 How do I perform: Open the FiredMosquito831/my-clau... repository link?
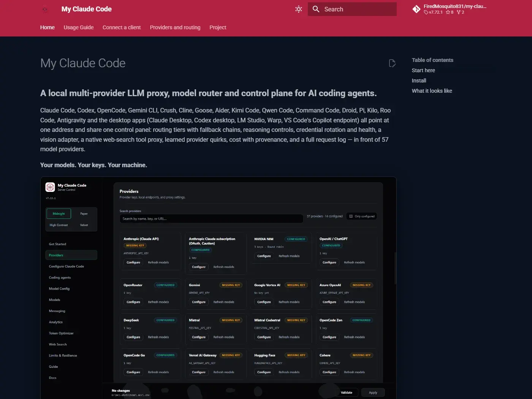pyautogui.click(x=455, y=6)
